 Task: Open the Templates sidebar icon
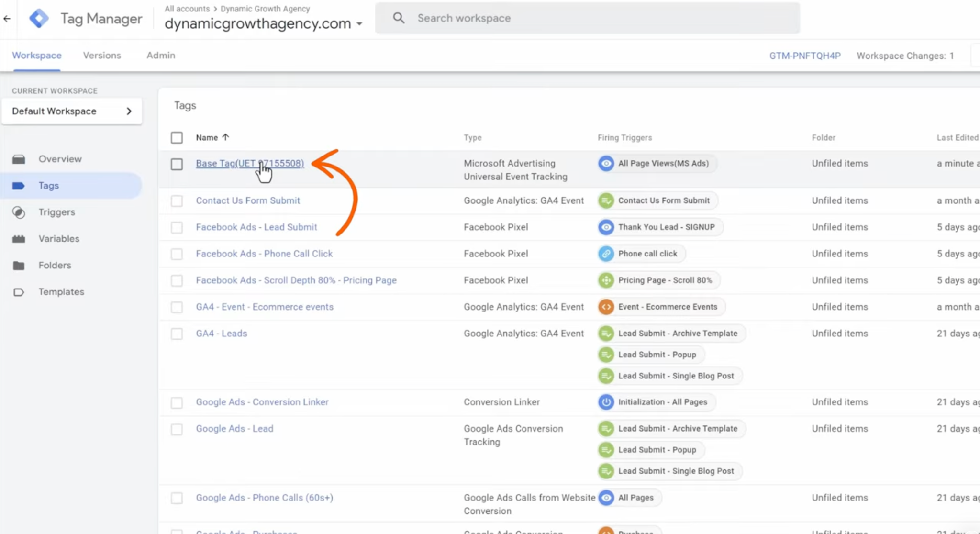coord(19,292)
